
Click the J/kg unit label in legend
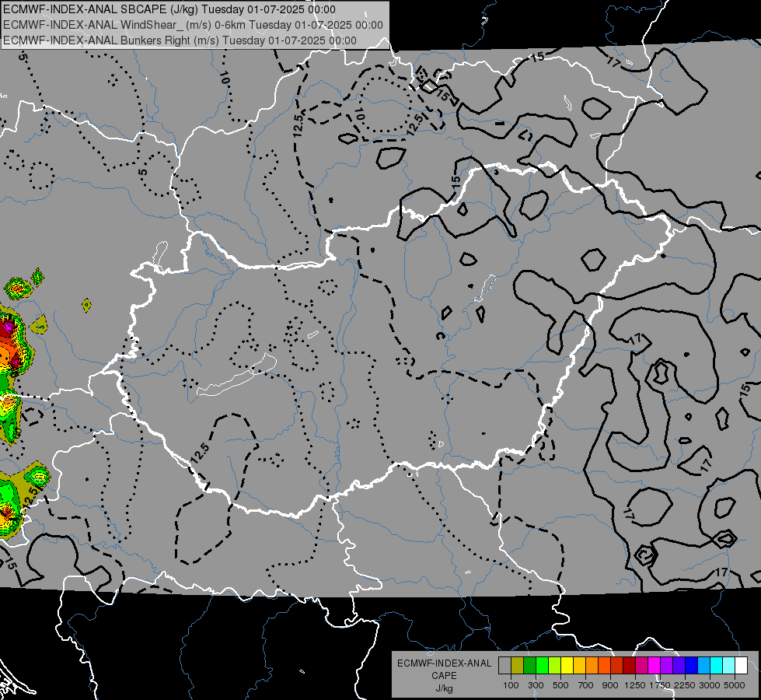pyautogui.click(x=444, y=688)
